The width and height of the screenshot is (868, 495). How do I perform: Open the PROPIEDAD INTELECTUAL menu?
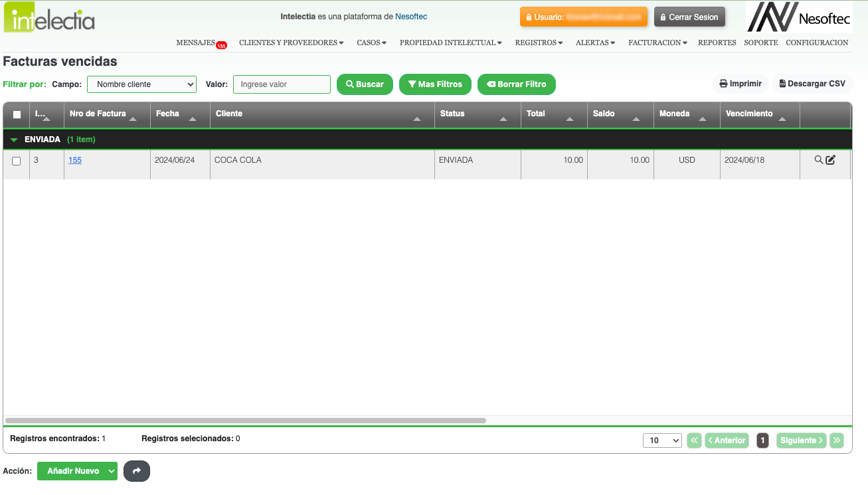coord(450,43)
